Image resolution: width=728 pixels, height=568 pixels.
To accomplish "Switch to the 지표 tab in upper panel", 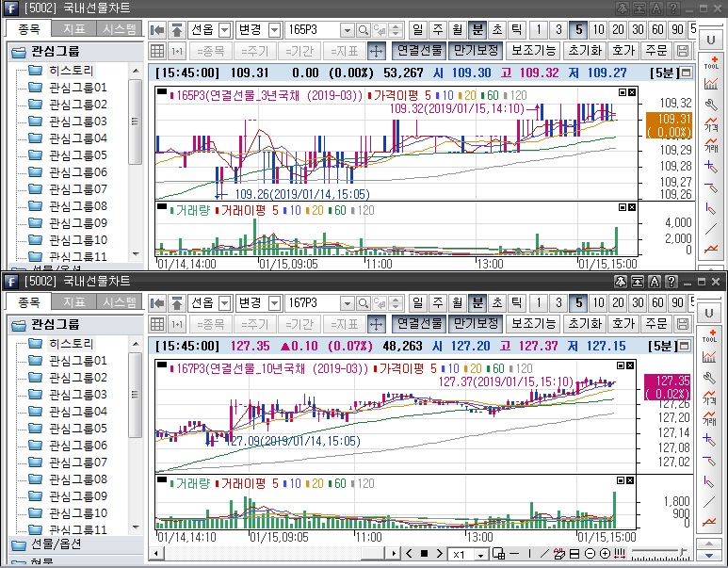I will point(73,28).
